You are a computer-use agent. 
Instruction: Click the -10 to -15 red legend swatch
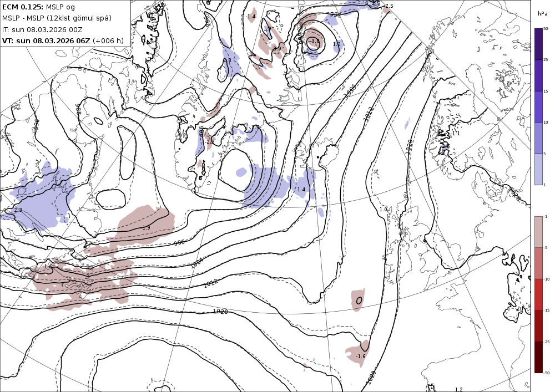tap(538, 294)
